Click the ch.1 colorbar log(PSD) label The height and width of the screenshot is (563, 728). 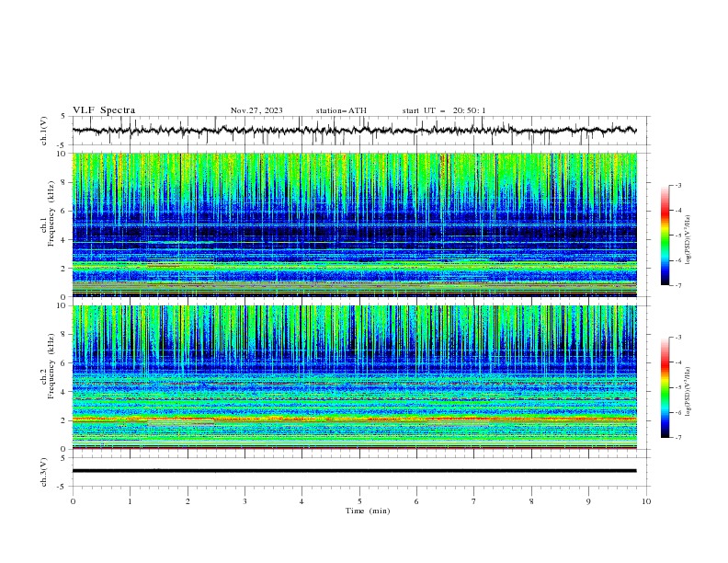pos(688,240)
